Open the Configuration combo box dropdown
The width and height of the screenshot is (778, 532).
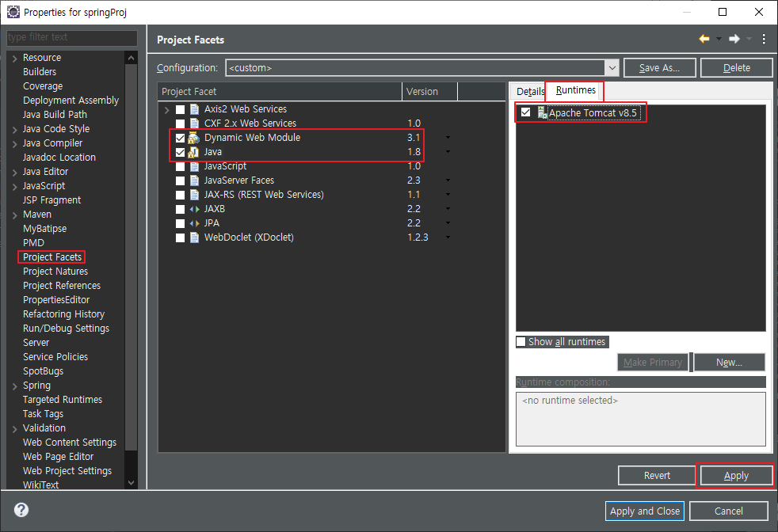(x=612, y=68)
